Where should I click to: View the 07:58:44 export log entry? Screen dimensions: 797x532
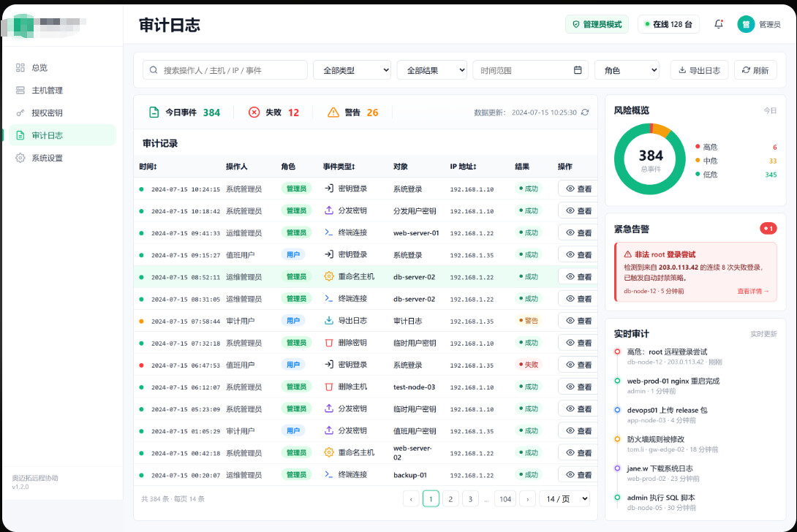[578, 321]
